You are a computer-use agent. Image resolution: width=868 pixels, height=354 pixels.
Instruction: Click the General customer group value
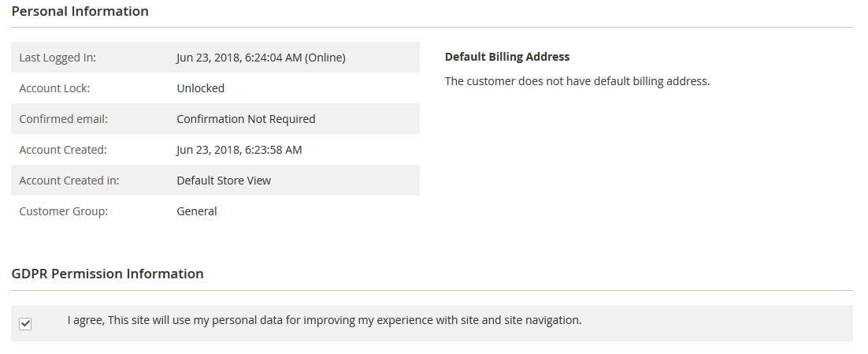pyautogui.click(x=197, y=211)
